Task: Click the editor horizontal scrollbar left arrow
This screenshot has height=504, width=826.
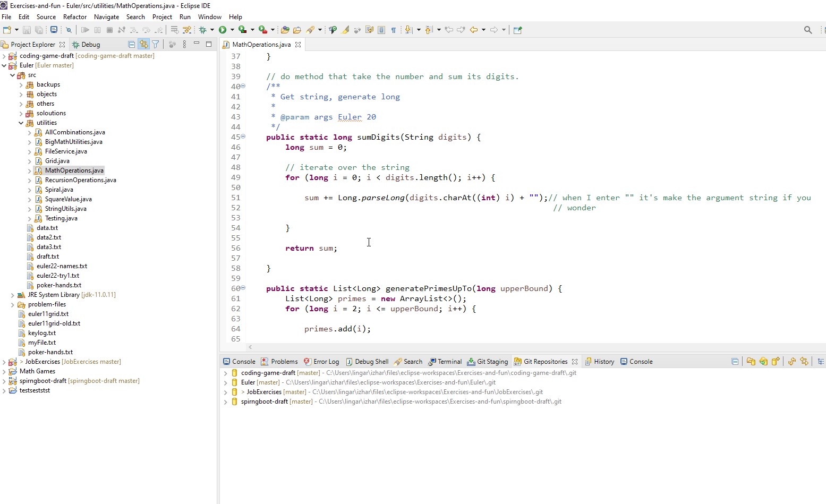Action: [x=250, y=347]
